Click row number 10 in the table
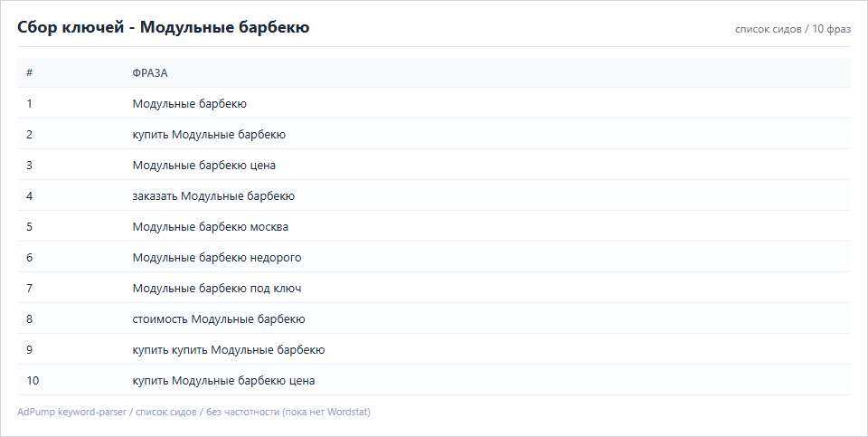The width and height of the screenshot is (868, 437). 33,381
